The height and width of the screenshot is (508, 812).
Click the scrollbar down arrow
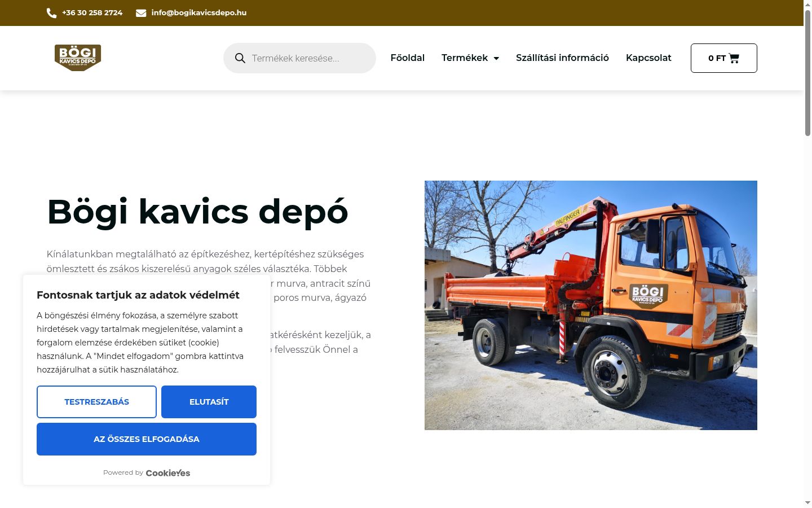[x=807, y=502]
